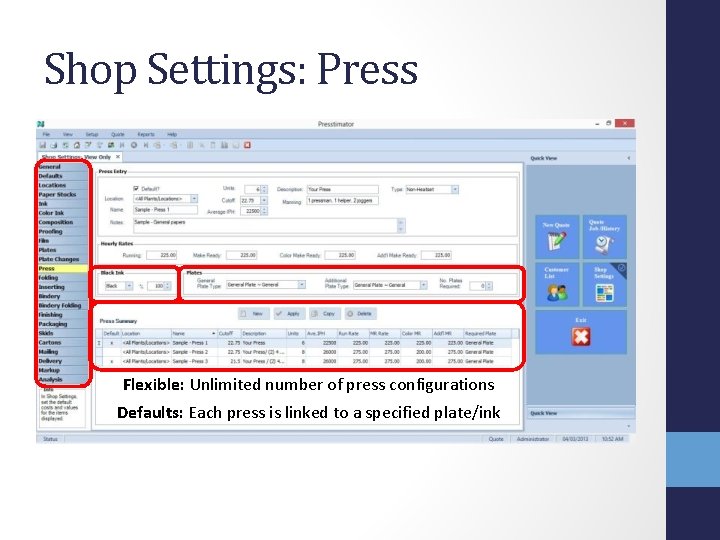Adjust the No. Plates Required stepper
This screenshot has height=540, width=720.
tap(489, 286)
